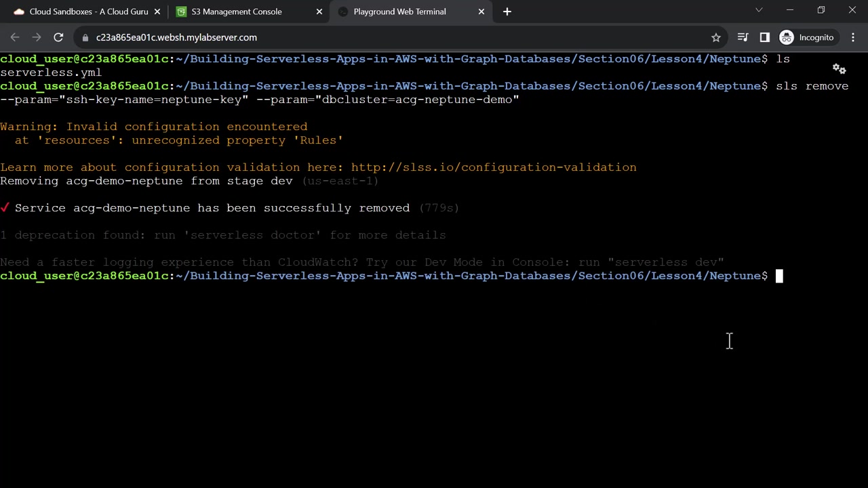The image size is (868, 488).
Task: Go back to previous page
Action: pyautogui.click(x=15, y=37)
